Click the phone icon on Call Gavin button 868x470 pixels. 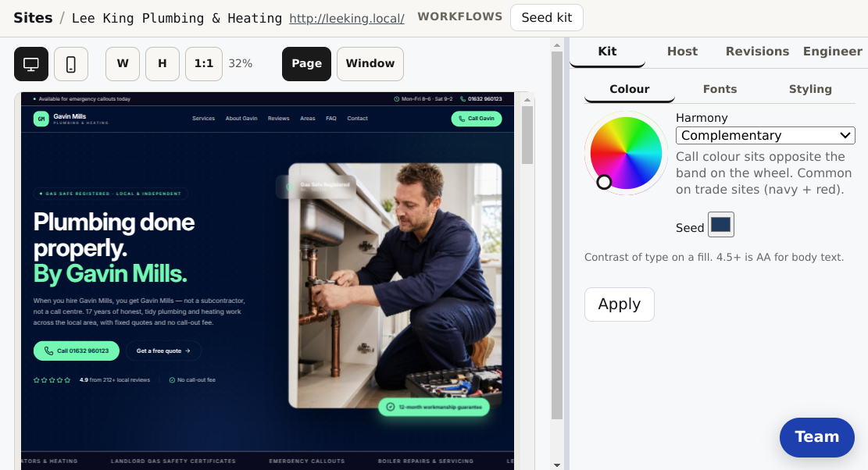coord(463,119)
